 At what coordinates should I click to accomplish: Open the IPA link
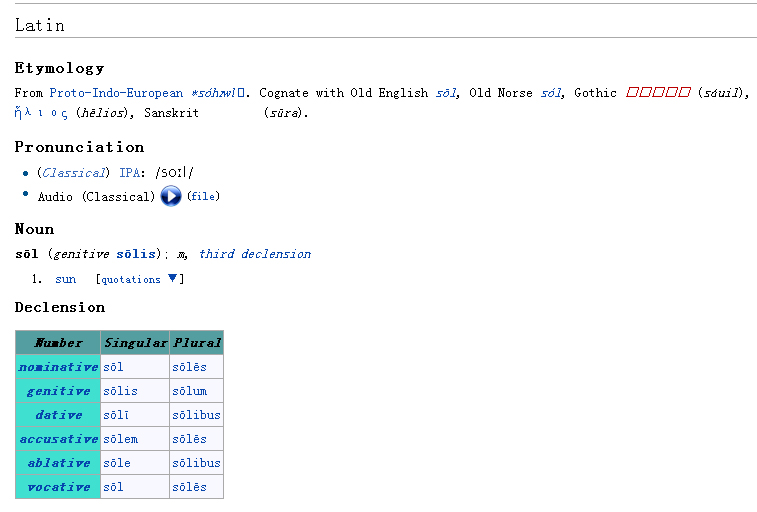point(129,173)
